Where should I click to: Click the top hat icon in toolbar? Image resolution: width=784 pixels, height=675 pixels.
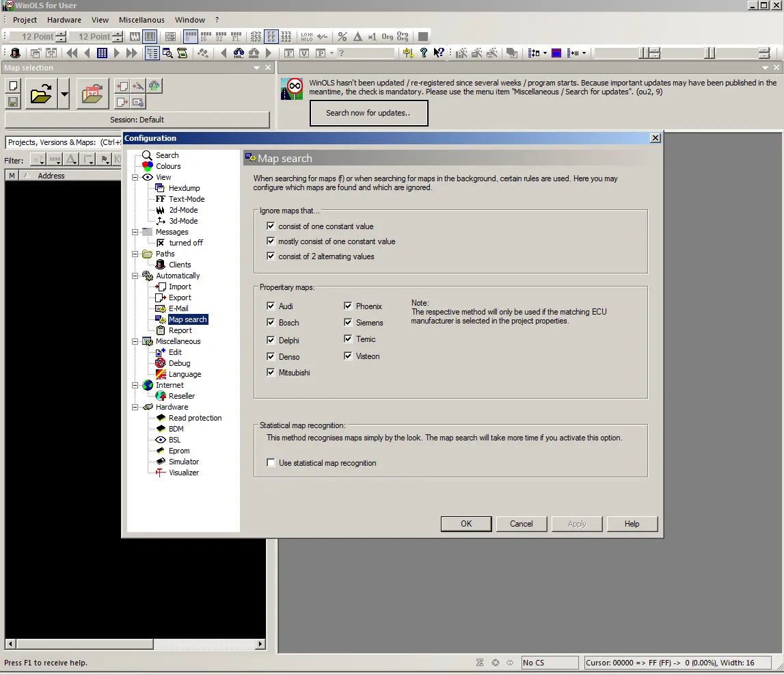[15, 53]
